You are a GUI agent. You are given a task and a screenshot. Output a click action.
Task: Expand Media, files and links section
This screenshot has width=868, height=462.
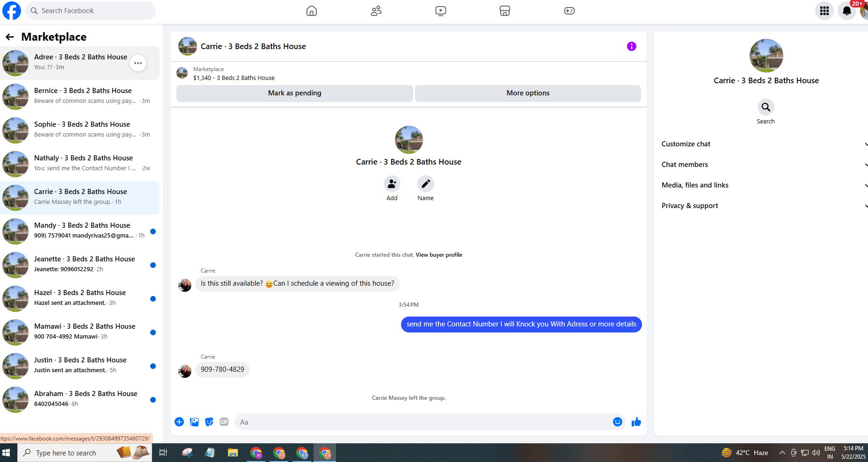(x=764, y=185)
